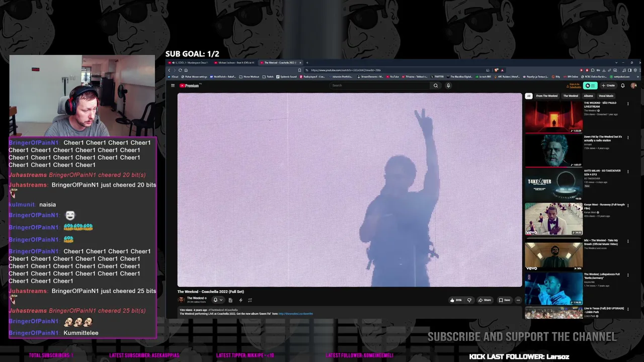This screenshot has height=362, width=644.
Task: Like the Coachella 2022 video
Action: (456, 300)
